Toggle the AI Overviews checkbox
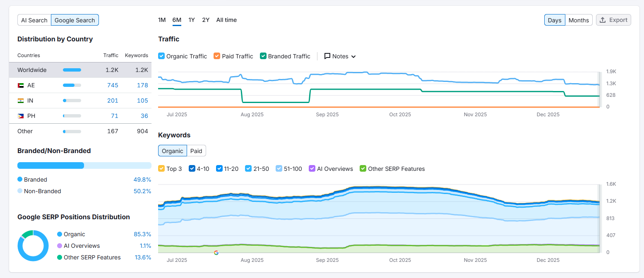644x278 pixels. tap(312, 169)
